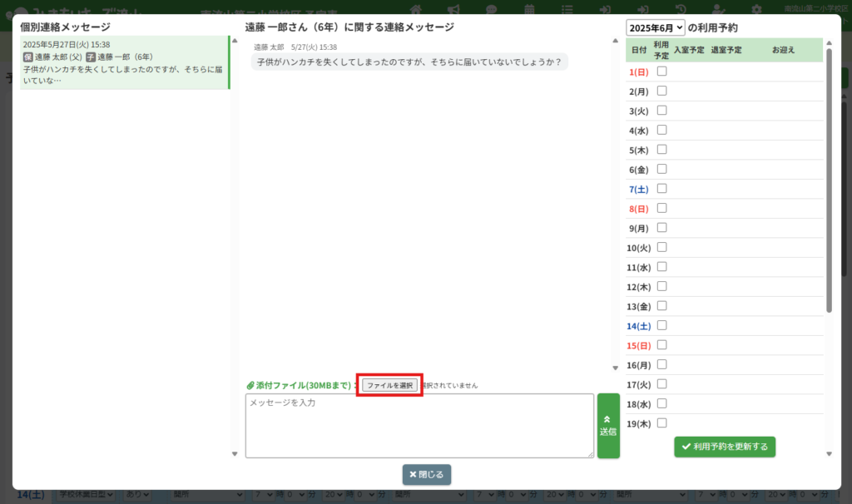This screenshot has width=852, height=504.
Task: Click the conversation pane's scroll-down arrow
Action: (615, 368)
